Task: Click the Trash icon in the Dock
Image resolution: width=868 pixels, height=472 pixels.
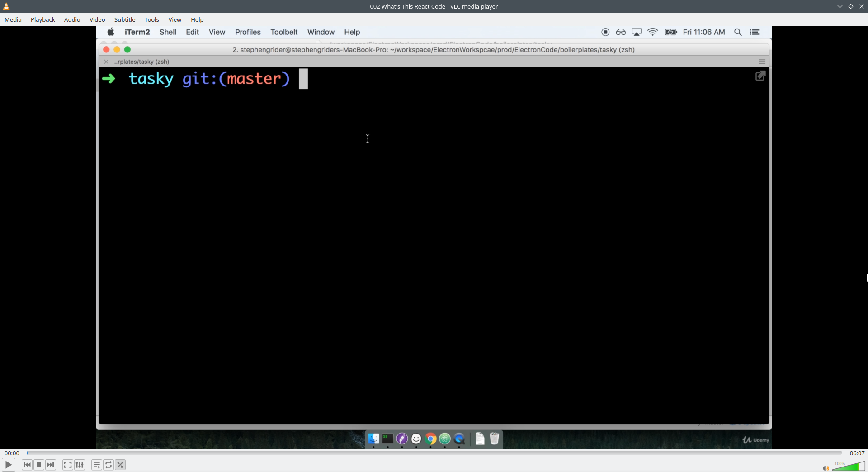Action: pos(494,439)
